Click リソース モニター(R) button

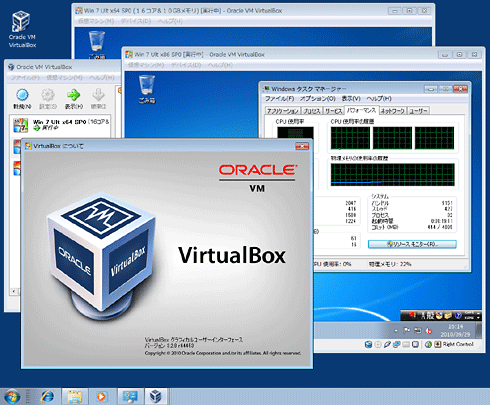point(412,244)
